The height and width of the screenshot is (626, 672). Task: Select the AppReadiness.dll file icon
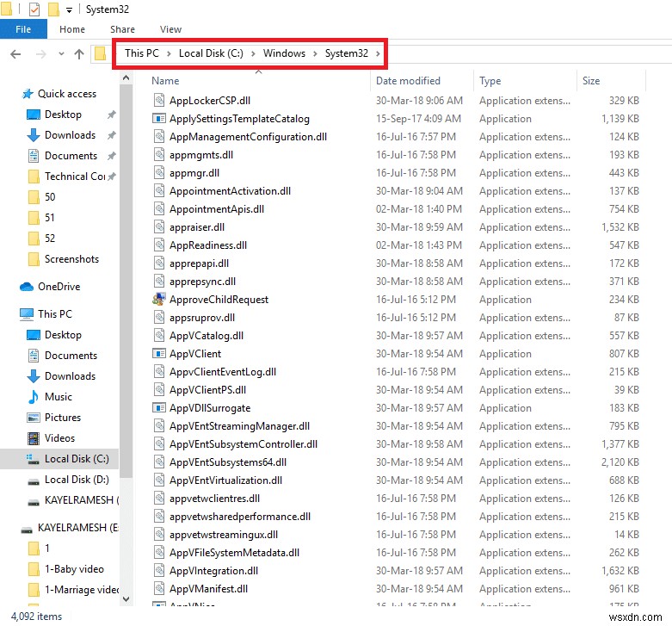tap(159, 245)
